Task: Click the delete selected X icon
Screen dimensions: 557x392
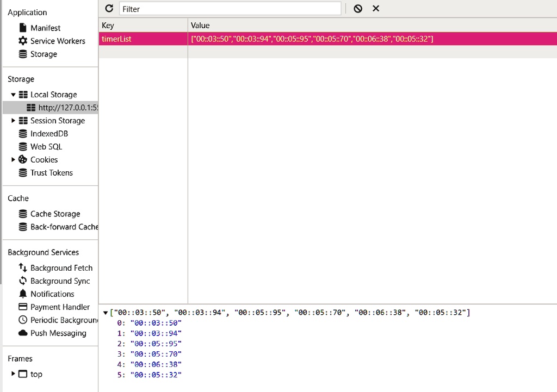Action: click(376, 9)
